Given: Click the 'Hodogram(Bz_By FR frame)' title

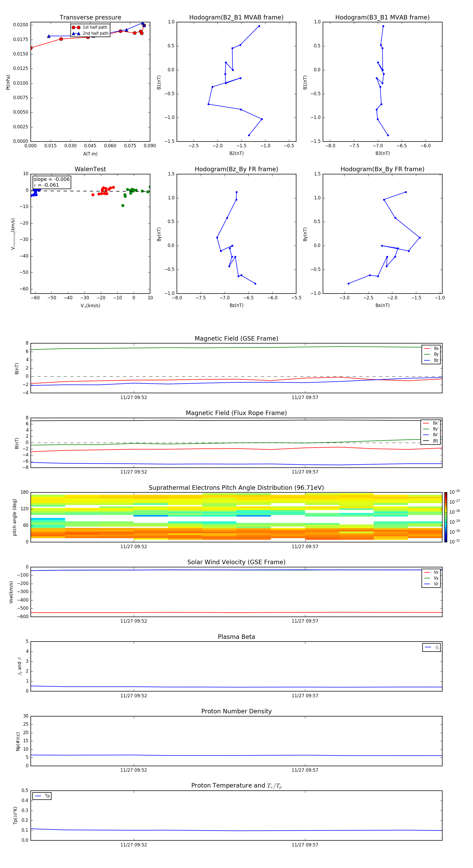Looking at the screenshot, I should (236, 169).
